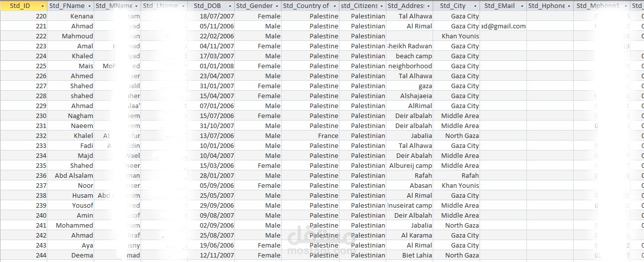The width and height of the screenshot is (644, 262).
Task: Open the Std_DOB column sort dropdown
Action: [230, 6]
